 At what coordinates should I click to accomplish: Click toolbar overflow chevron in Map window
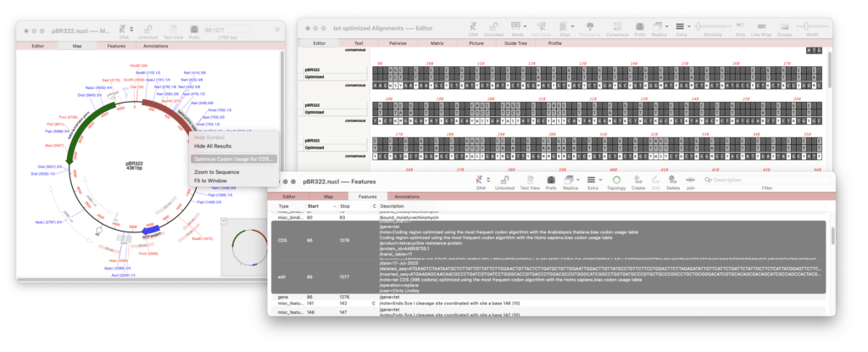point(277,30)
